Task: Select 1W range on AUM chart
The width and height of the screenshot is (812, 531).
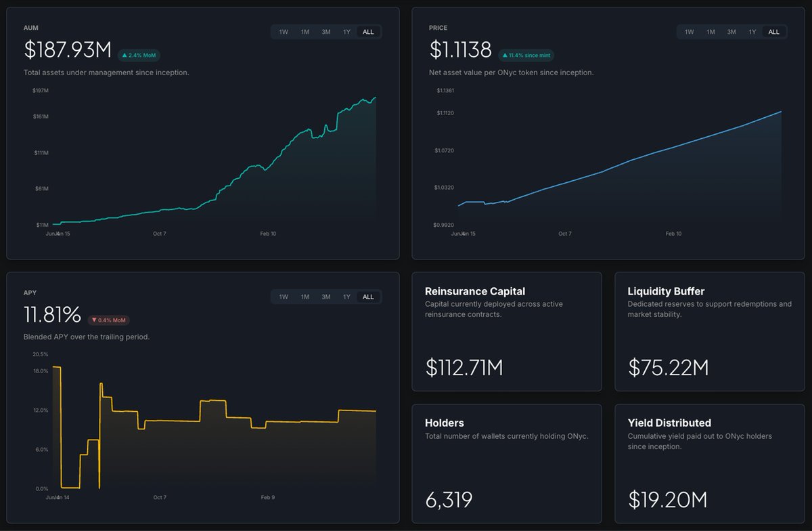Action: 284,32
